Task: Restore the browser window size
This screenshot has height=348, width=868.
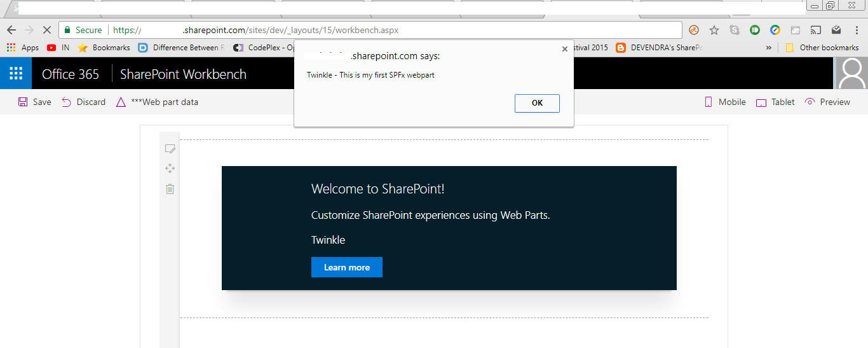Action: click(831, 5)
